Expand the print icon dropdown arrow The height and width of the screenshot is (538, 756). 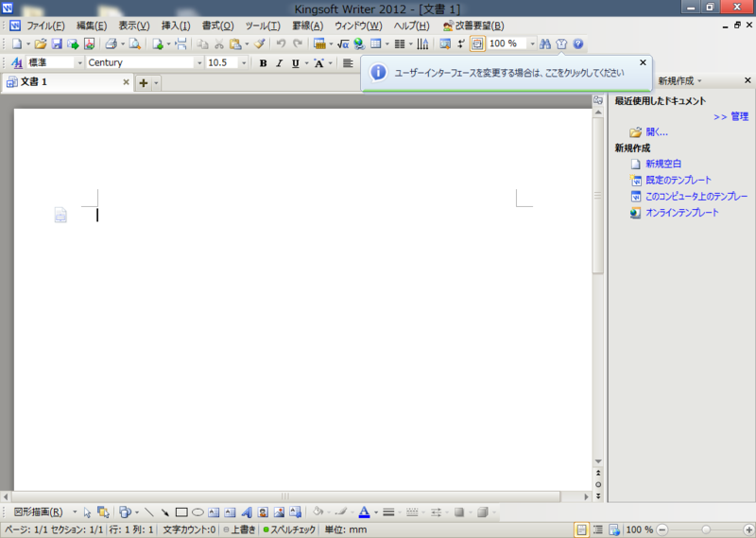tap(123, 43)
